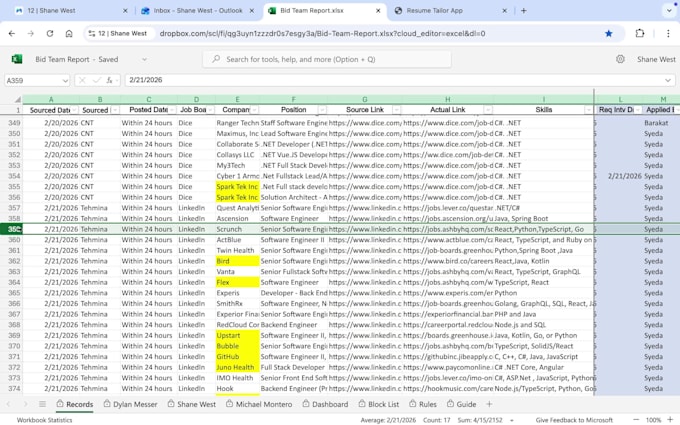
Task: Open the Posted Date filter dropdown
Action: [172, 110]
